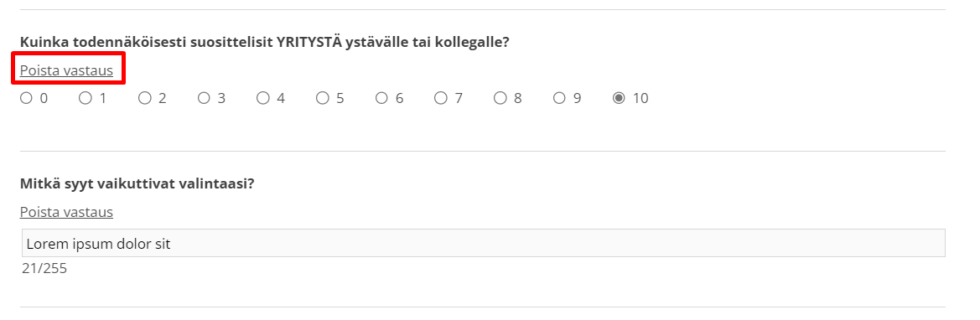Click the red-highlighted Poista vastaus link
The width and height of the screenshot is (980, 320).
[x=66, y=70]
